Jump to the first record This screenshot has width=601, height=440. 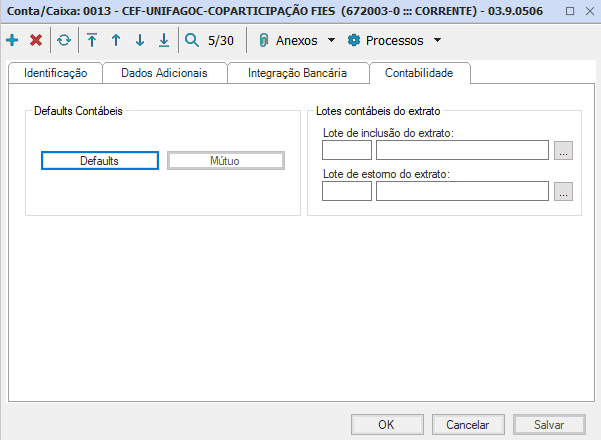[92, 41]
